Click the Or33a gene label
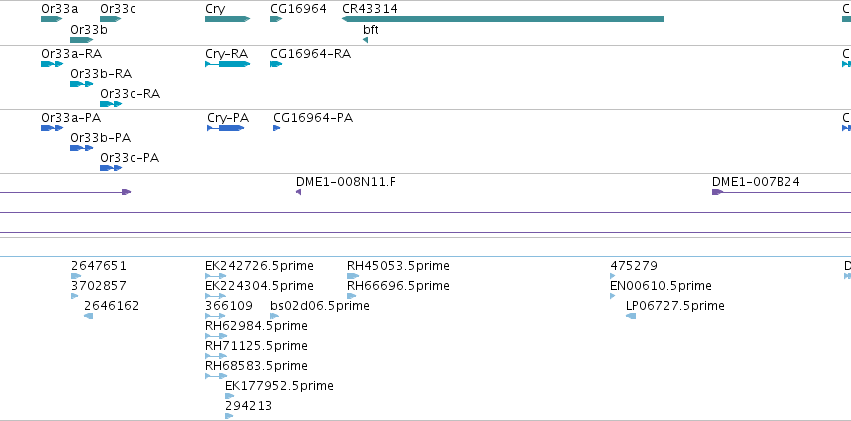Screen dimensions: 851x421 pyautogui.click(x=60, y=9)
